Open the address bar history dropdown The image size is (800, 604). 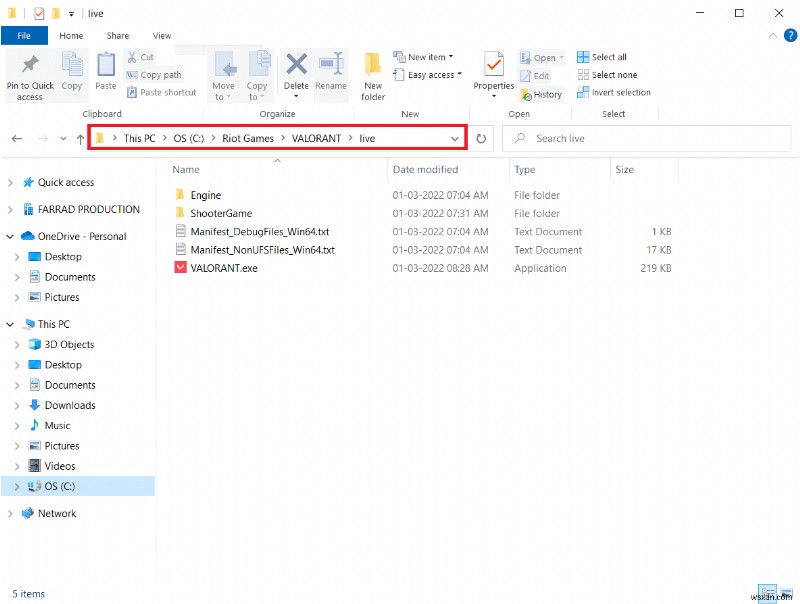pos(455,138)
